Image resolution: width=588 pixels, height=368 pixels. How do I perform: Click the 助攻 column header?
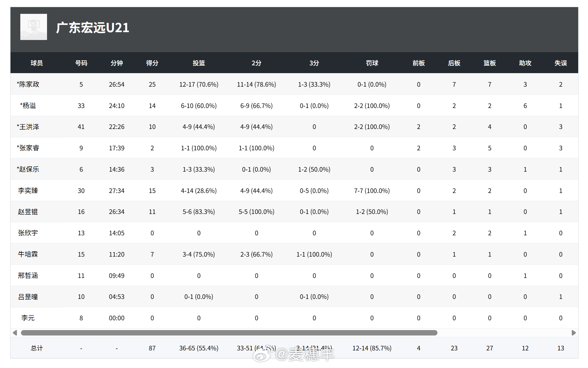coord(525,63)
